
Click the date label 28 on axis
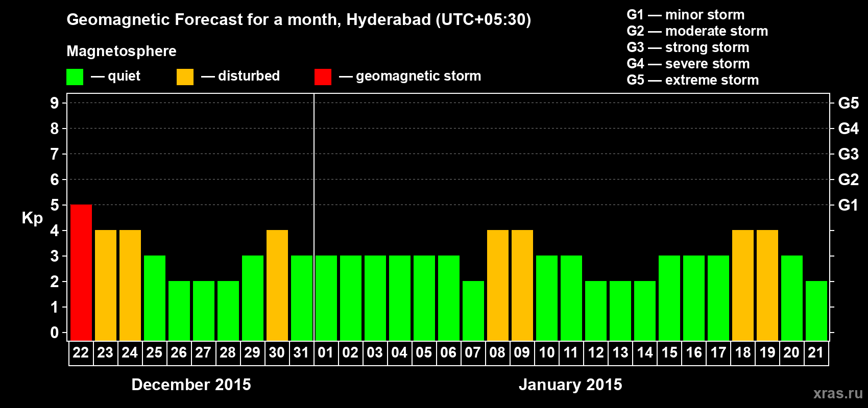228,352
